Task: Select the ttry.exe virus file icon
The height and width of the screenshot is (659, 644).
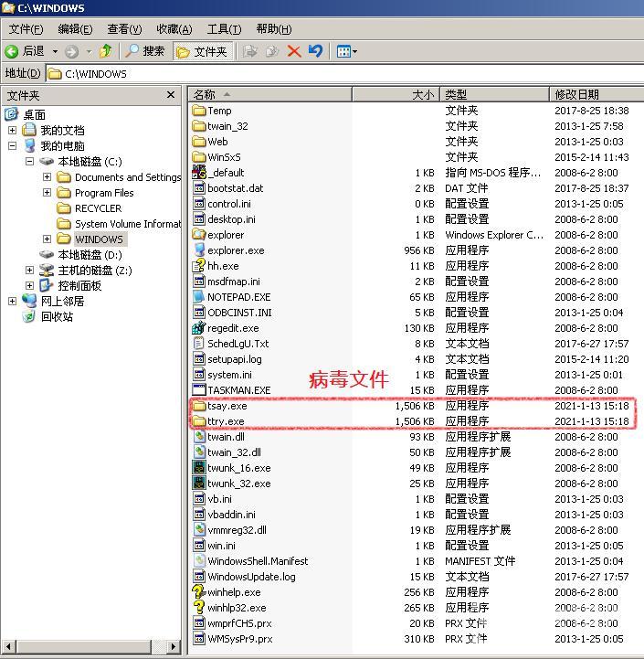Action: 199,421
